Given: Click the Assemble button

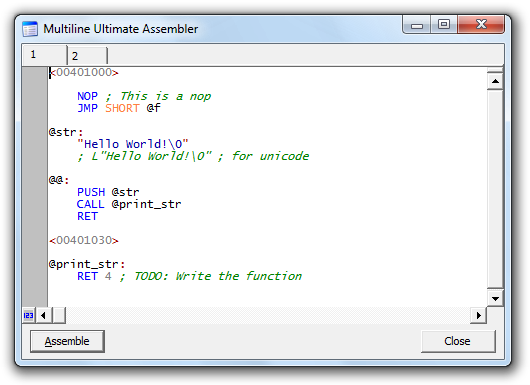Looking at the screenshot, I should pos(67,341).
